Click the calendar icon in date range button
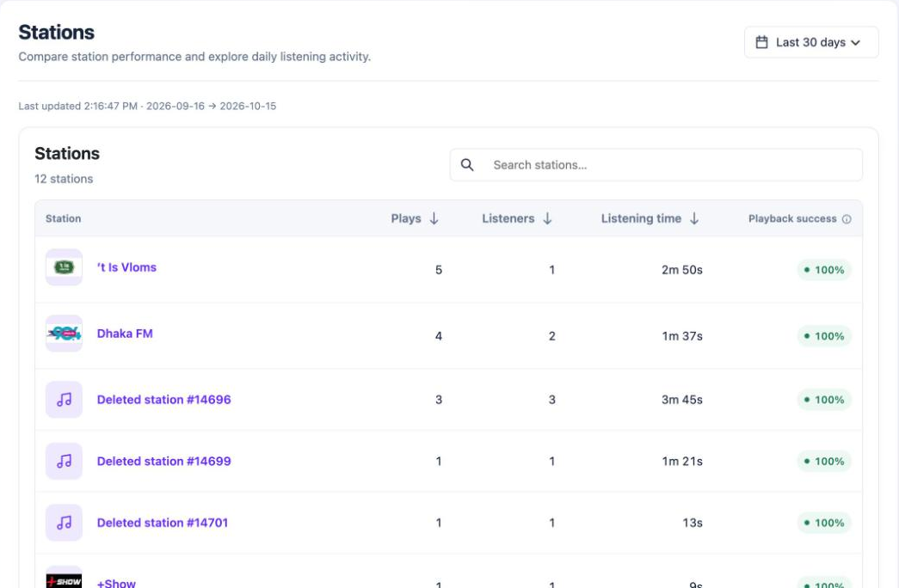 [761, 42]
